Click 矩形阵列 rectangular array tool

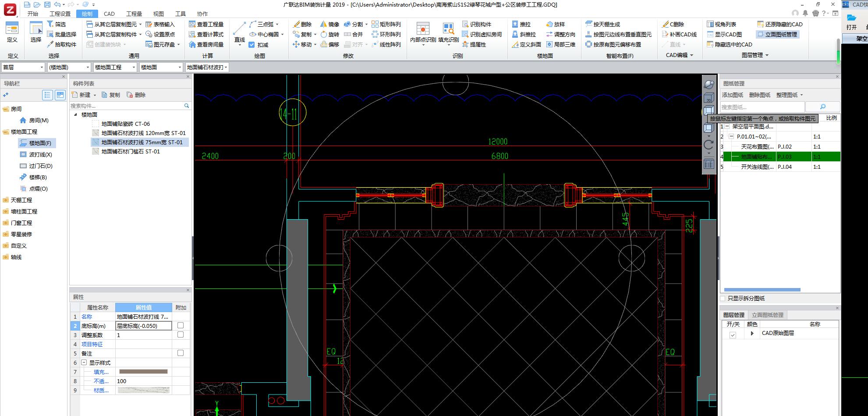point(386,24)
